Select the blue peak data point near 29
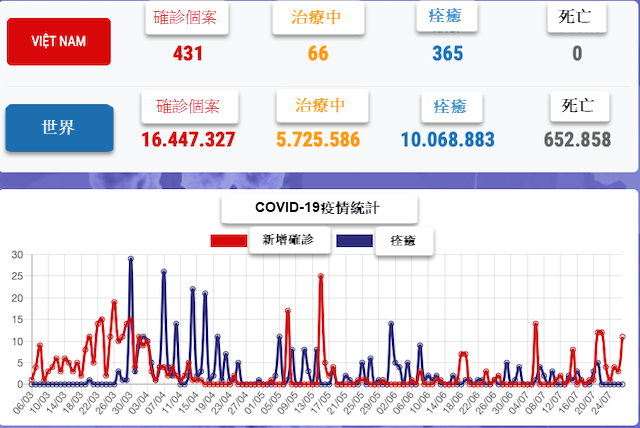This screenshot has width=640, height=428. tap(131, 259)
